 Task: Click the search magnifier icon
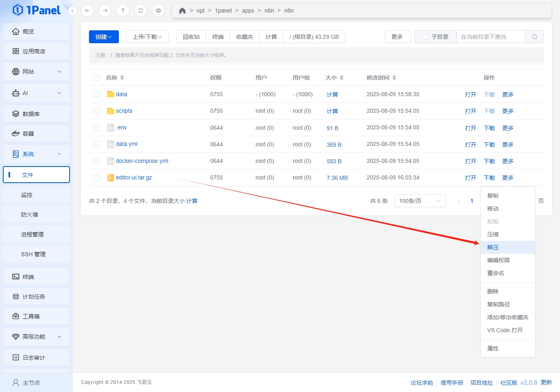535,37
